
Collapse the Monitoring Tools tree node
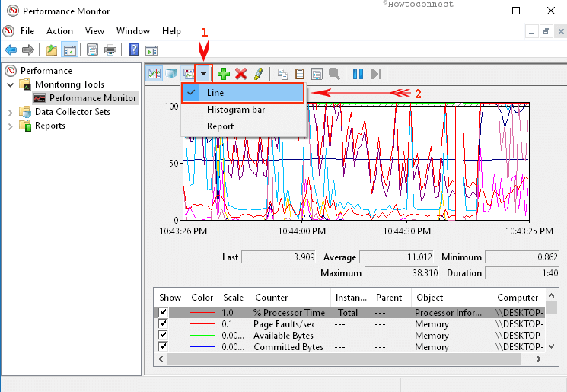pos(11,84)
